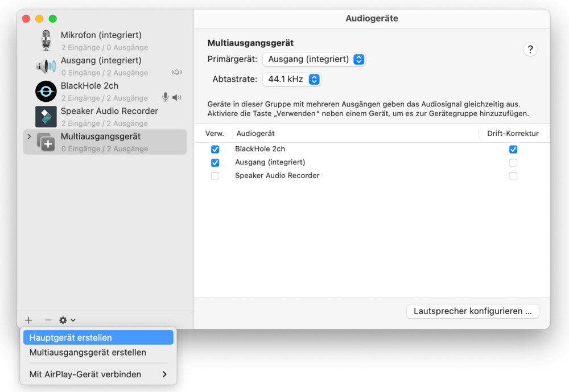Choose Multiausgangsgerät erstellen

tap(98, 352)
